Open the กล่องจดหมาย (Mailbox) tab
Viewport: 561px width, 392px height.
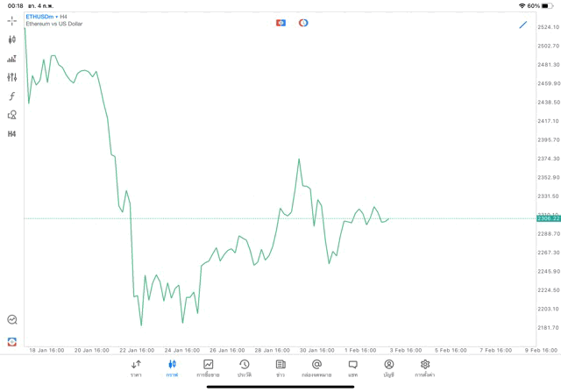click(316, 368)
